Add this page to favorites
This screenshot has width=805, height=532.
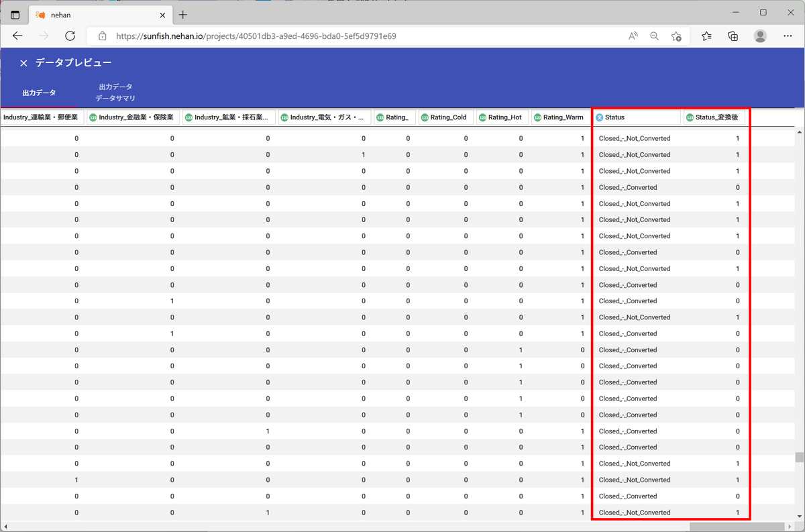[676, 36]
